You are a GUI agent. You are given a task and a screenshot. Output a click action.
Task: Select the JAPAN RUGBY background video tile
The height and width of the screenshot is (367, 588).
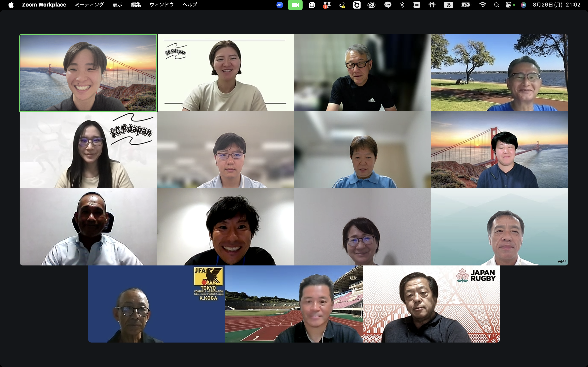pyautogui.click(x=431, y=304)
